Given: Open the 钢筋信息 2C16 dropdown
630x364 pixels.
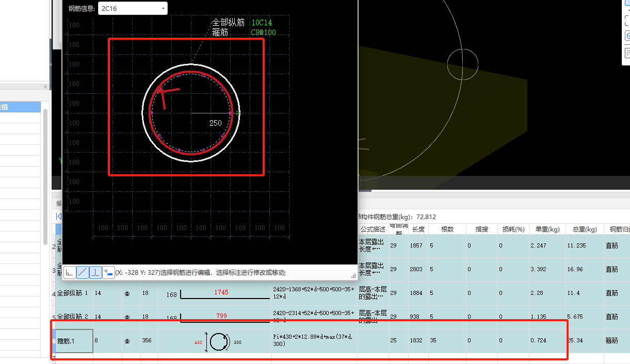Looking at the screenshot, I should click(133, 8).
